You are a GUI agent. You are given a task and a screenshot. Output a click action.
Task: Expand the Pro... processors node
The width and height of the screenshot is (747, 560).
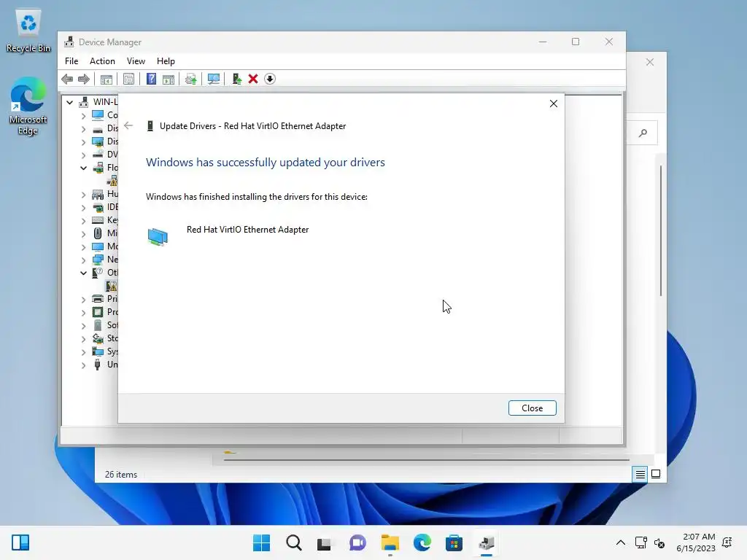pyautogui.click(x=83, y=312)
